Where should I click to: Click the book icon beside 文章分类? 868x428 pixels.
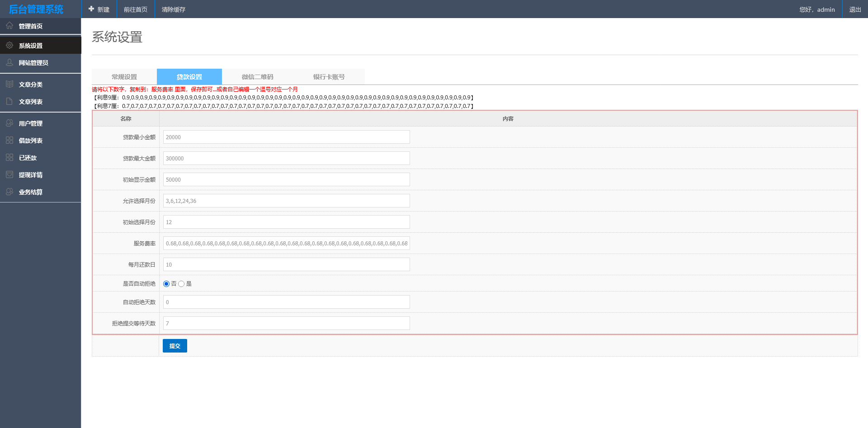(9, 84)
